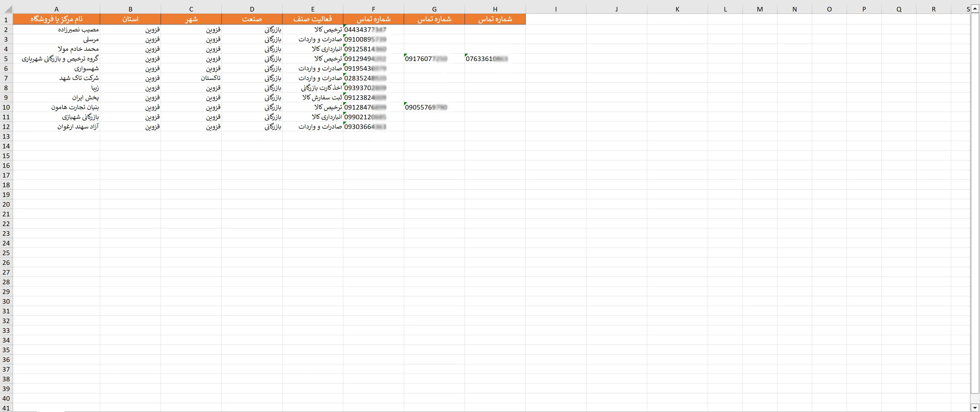
Task: Click header cell 'صنعت'
Action: (x=252, y=19)
